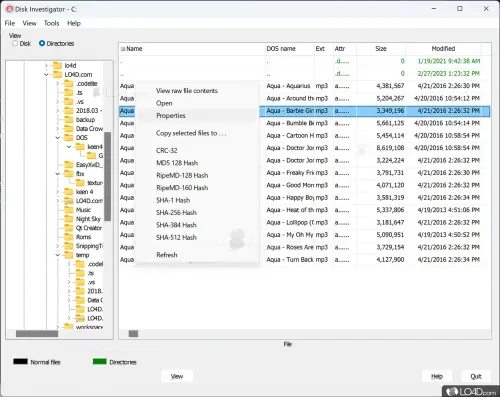Open the Help menu
This screenshot has height=397, width=500.
[x=74, y=23]
